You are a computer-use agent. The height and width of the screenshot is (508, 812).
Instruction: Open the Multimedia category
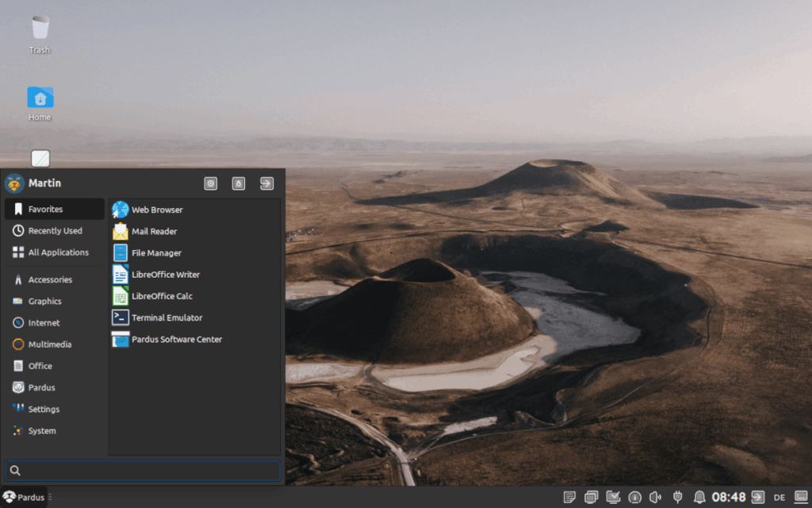[55, 344]
